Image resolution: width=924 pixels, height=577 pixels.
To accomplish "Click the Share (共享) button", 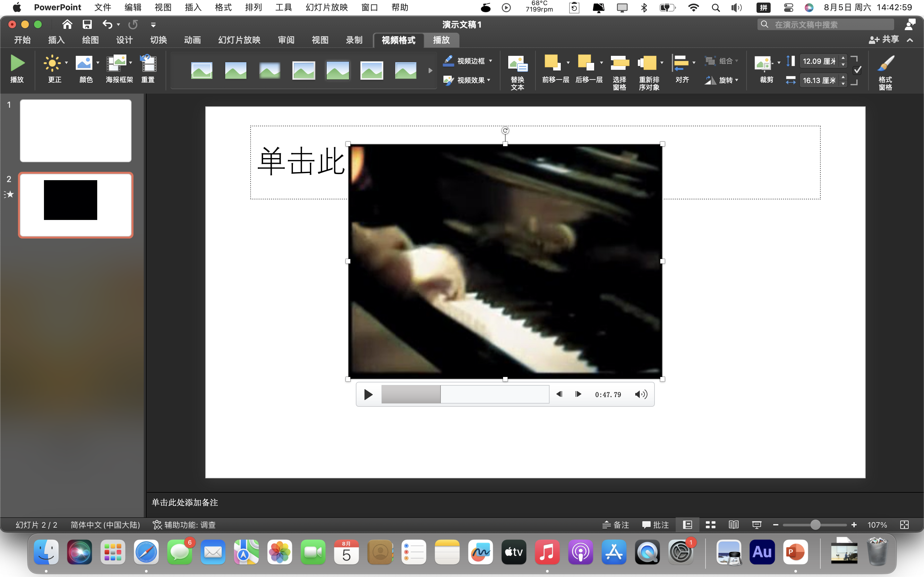I will tap(884, 39).
